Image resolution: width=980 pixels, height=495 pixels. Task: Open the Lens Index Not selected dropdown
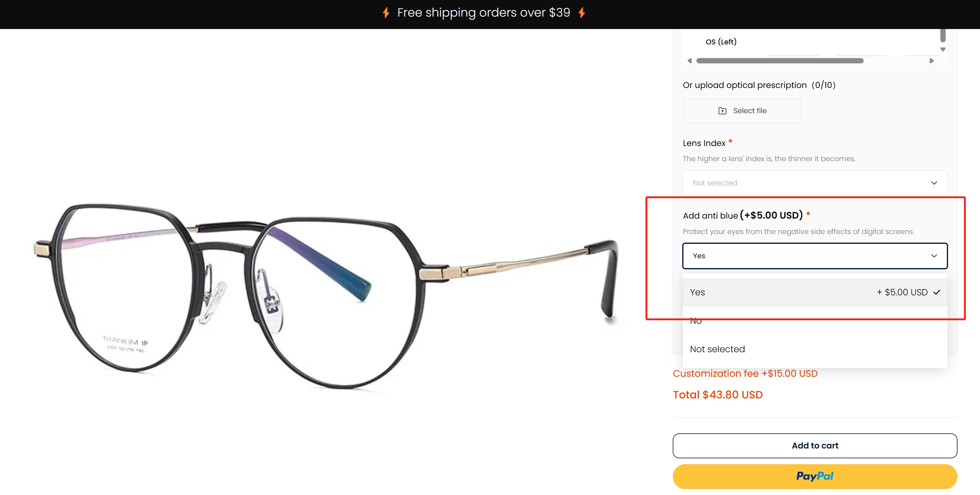(x=814, y=183)
